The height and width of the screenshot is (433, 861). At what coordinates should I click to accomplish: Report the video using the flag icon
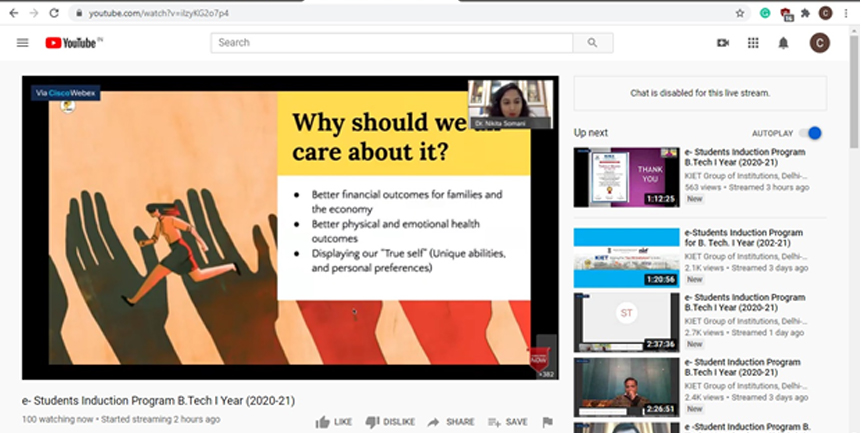[547, 422]
